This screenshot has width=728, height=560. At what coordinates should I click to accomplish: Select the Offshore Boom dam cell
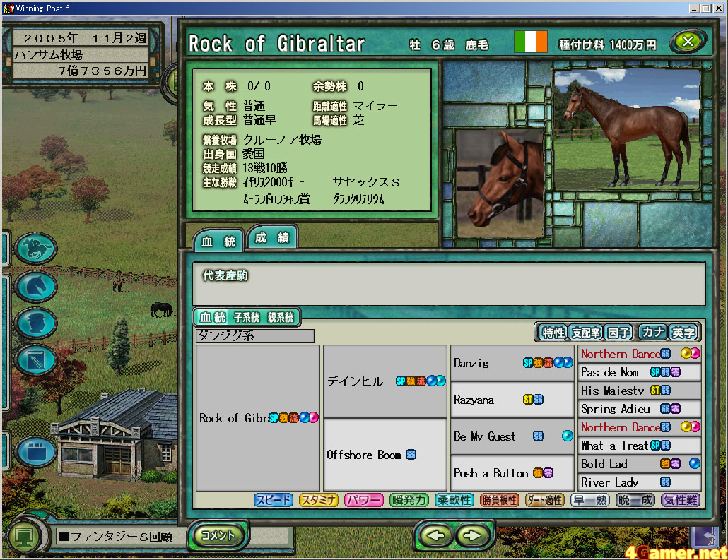(x=385, y=455)
